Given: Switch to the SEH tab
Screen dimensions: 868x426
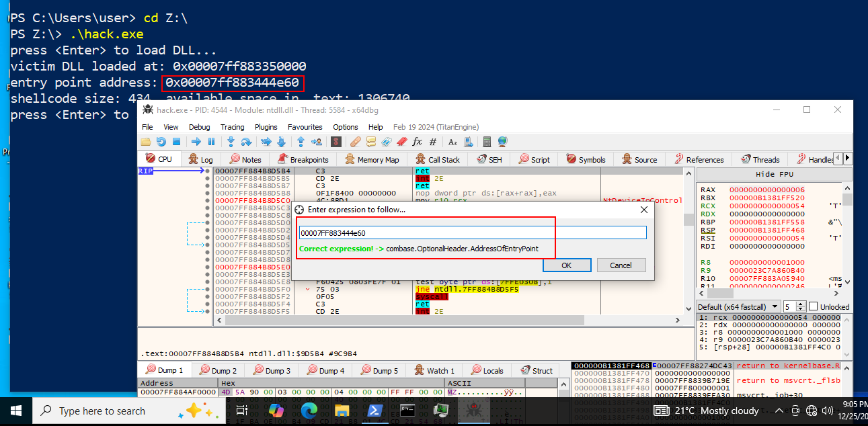Looking at the screenshot, I should coord(489,159).
